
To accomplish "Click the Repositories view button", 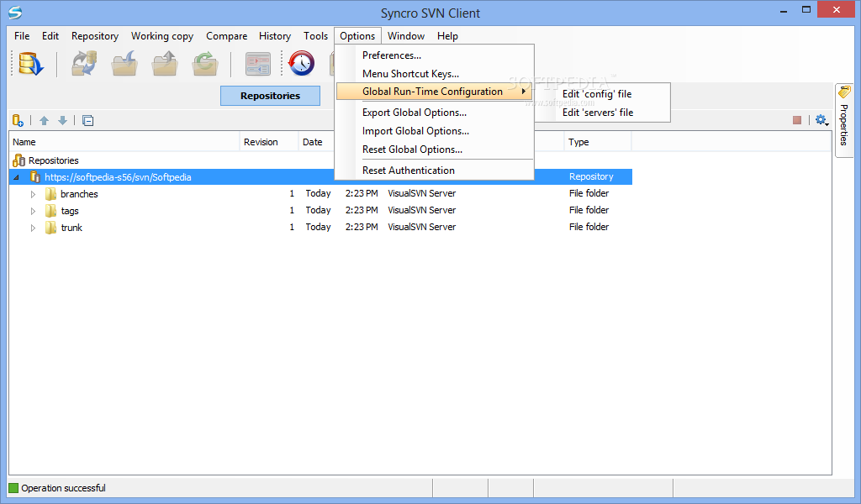I will coord(270,96).
